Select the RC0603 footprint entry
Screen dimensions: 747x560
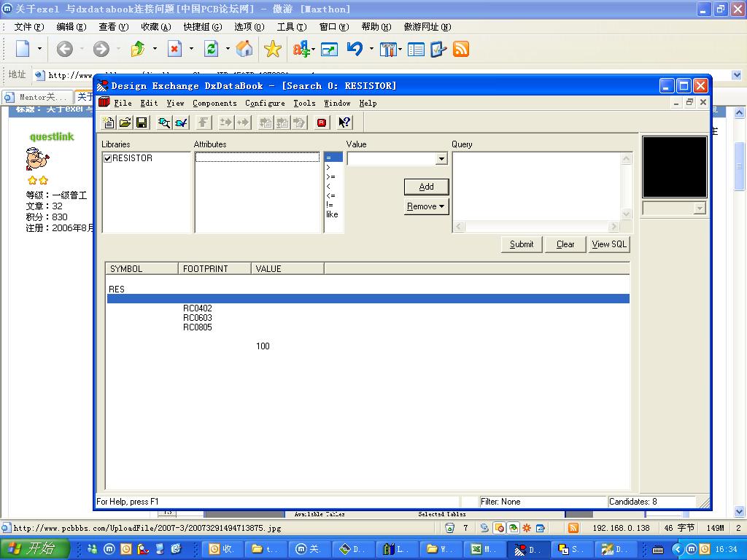click(x=198, y=318)
